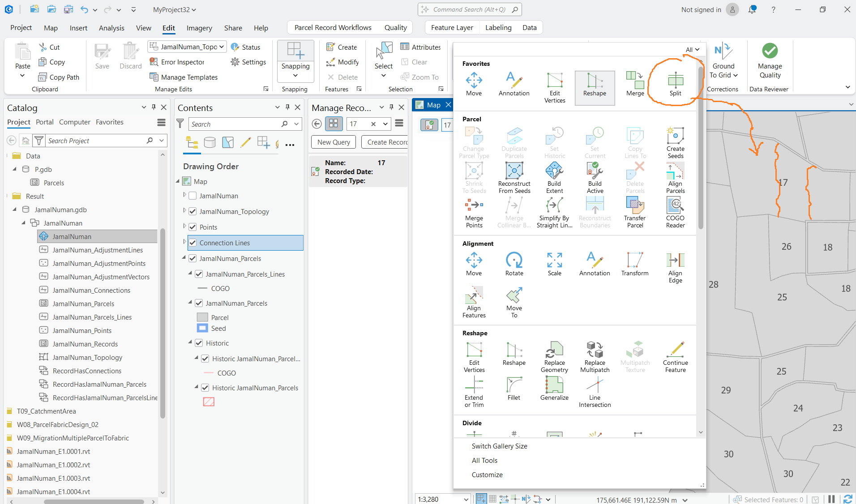
Task: Open Edit Vertices tool in Favorites
Action: point(555,88)
